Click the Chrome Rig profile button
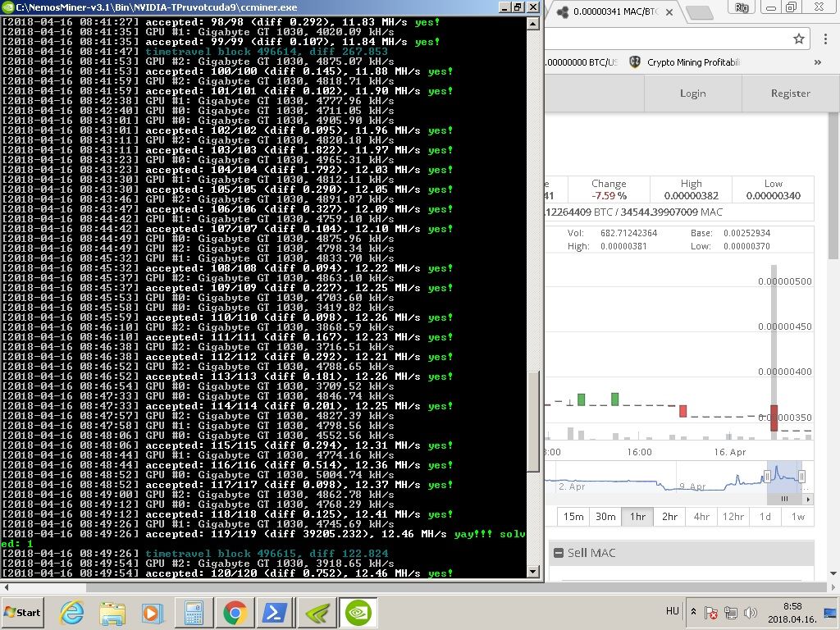Screen dimensions: 840x630 741,7
